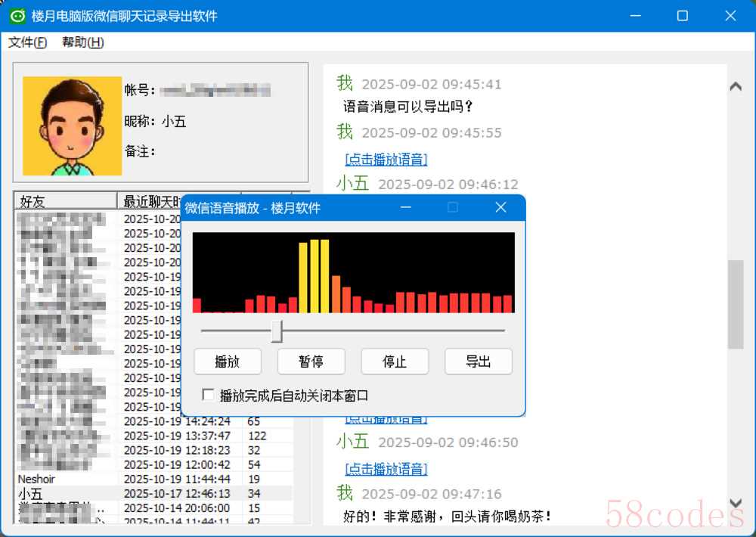Image resolution: width=756 pixels, height=537 pixels.
Task: Open the voice link under the 09:46:50 message
Action: [x=386, y=469]
